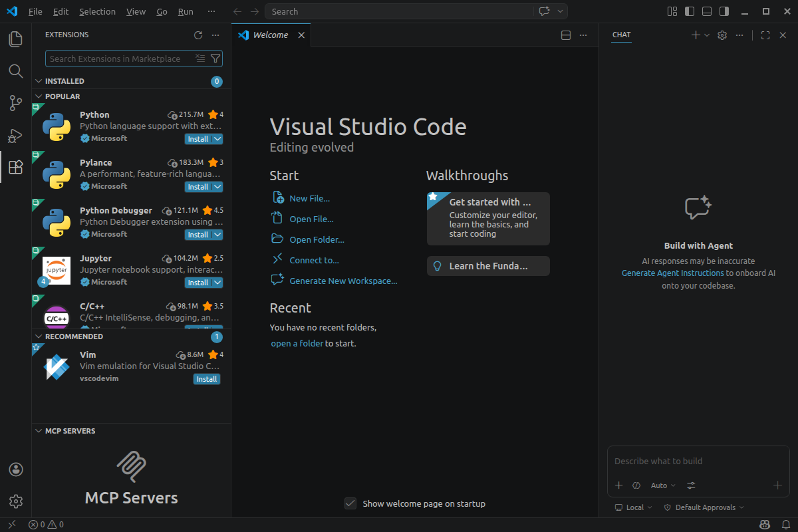Open the Edit menu
Image resolution: width=798 pixels, height=532 pixels.
click(61, 11)
